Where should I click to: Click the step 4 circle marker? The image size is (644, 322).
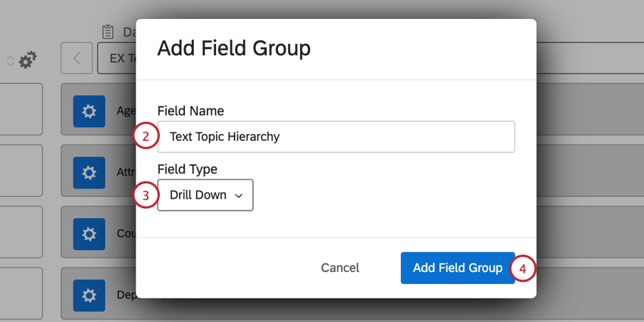523,268
